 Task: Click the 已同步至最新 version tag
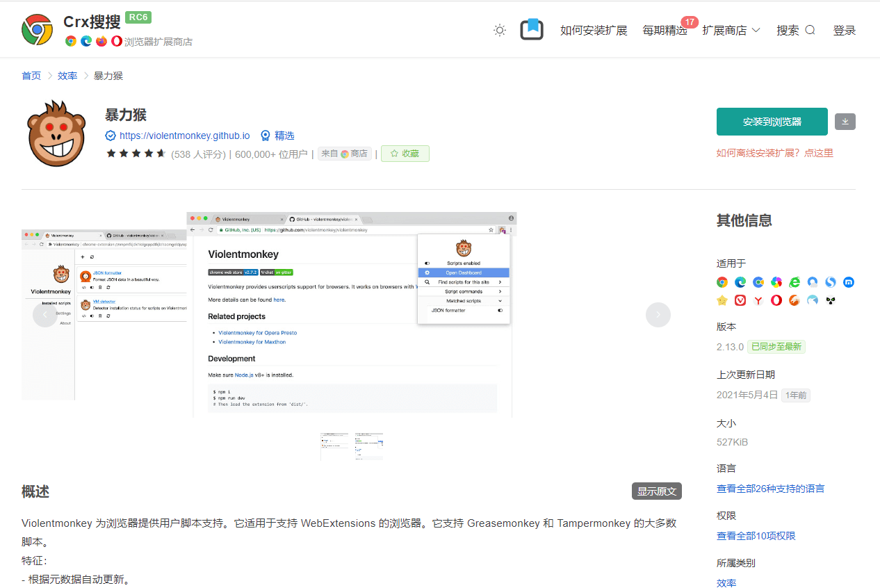776,347
